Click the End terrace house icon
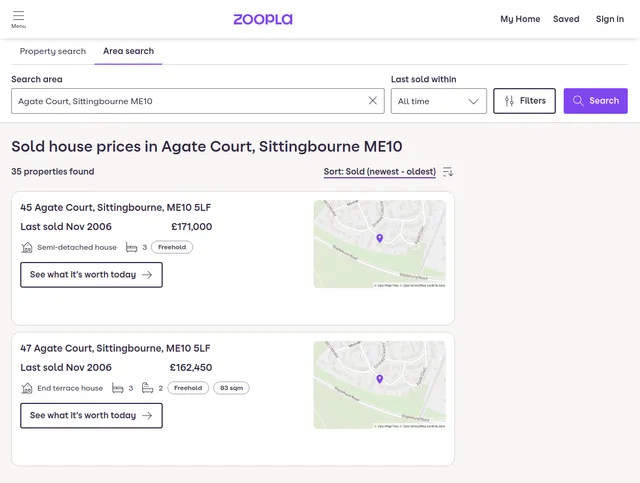The width and height of the screenshot is (640, 483). [27, 388]
